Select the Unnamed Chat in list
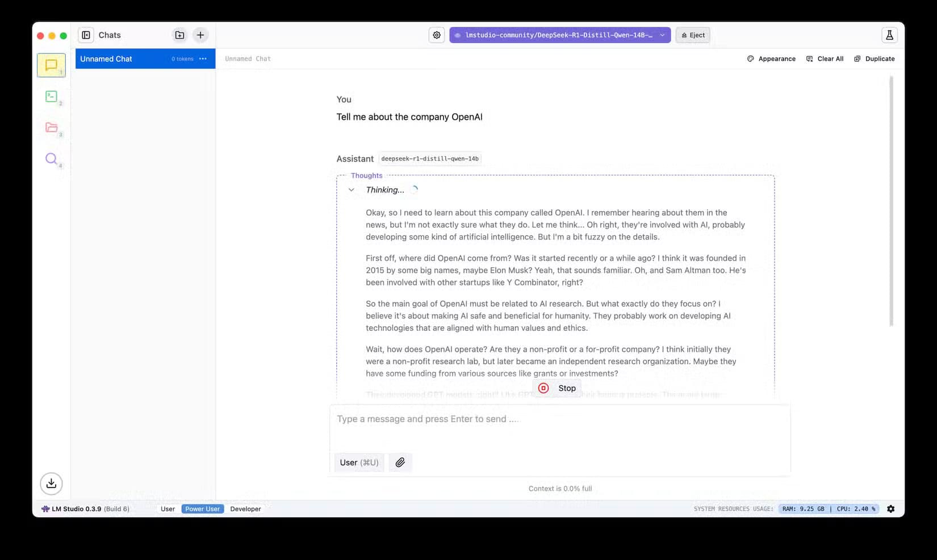The image size is (937, 560). pos(145,59)
